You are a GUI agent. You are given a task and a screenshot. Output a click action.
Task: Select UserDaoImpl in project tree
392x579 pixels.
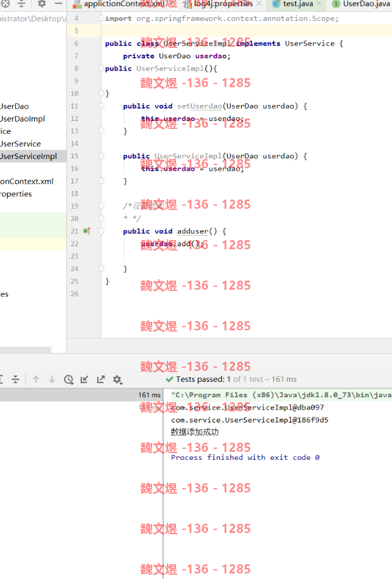23,119
